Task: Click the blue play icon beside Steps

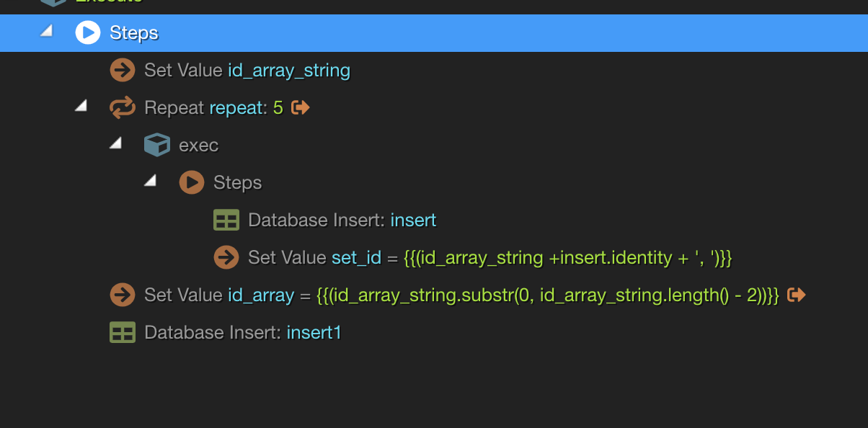Action: point(87,32)
